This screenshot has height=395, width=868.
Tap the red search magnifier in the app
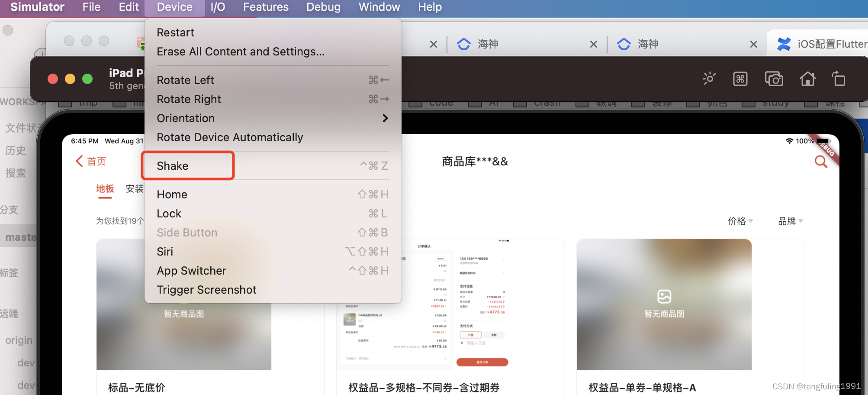(821, 162)
